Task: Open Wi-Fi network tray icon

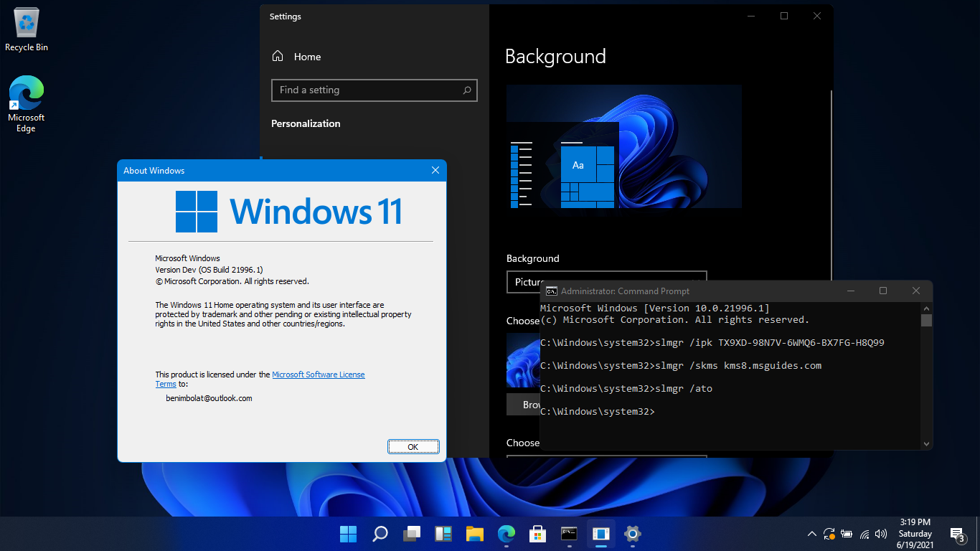Action: (864, 534)
